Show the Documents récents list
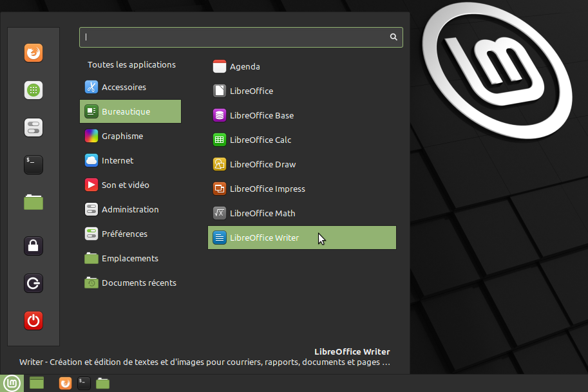The width and height of the screenshot is (588, 392). (x=138, y=283)
